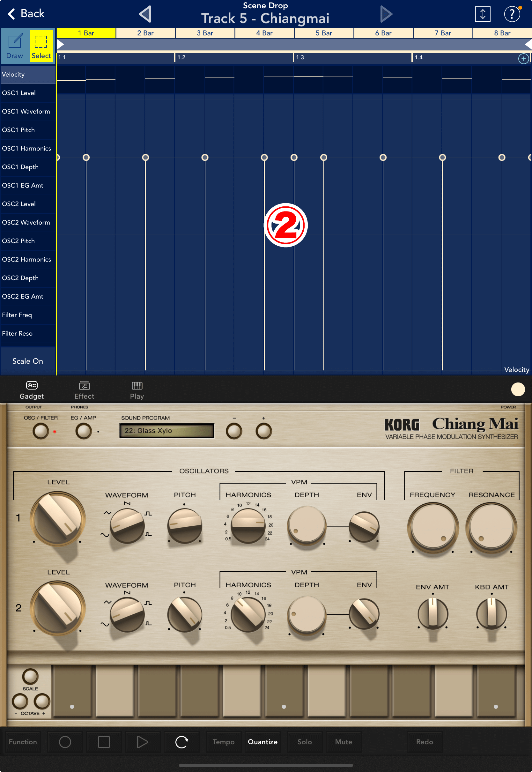
Task: Mute the current track
Action: [x=344, y=742]
